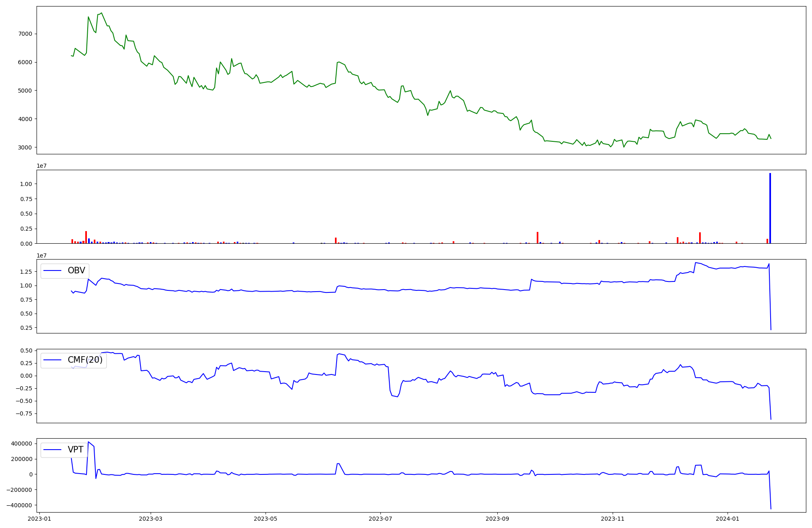Click the 2023-11 x-axis date label
This screenshot has width=812, height=528.
pos(612,519)
